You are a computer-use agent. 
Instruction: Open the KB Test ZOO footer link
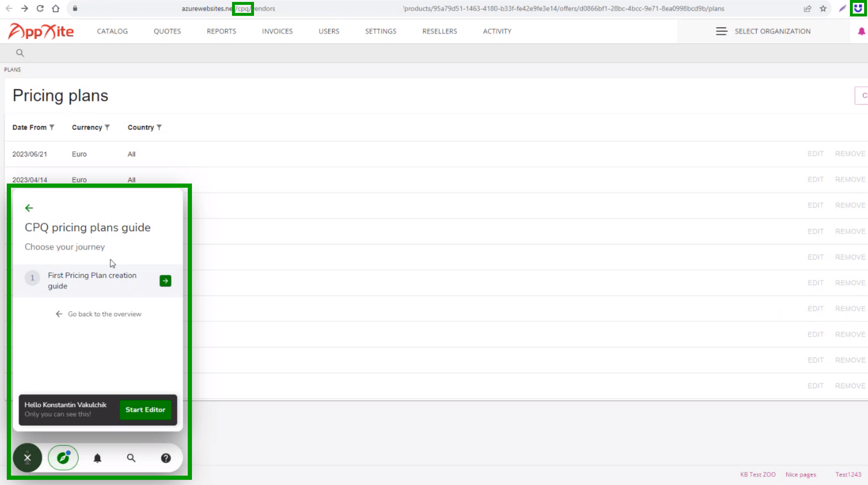pyautogui.click(x=757, y=474)
